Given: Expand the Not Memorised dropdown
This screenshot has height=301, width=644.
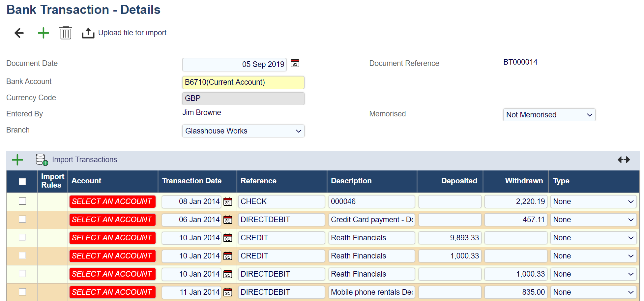Looking at the screenshot, I should [x=549, y=115].
